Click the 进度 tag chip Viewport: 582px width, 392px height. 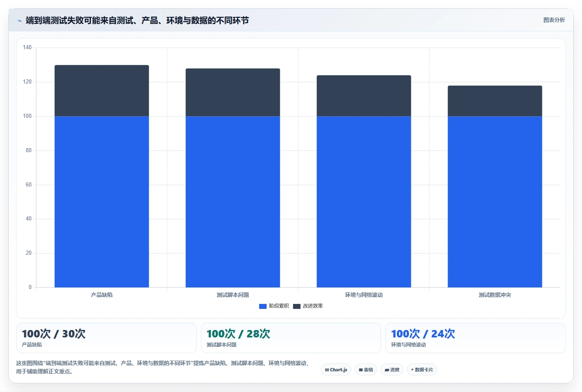tap(392, 370)
